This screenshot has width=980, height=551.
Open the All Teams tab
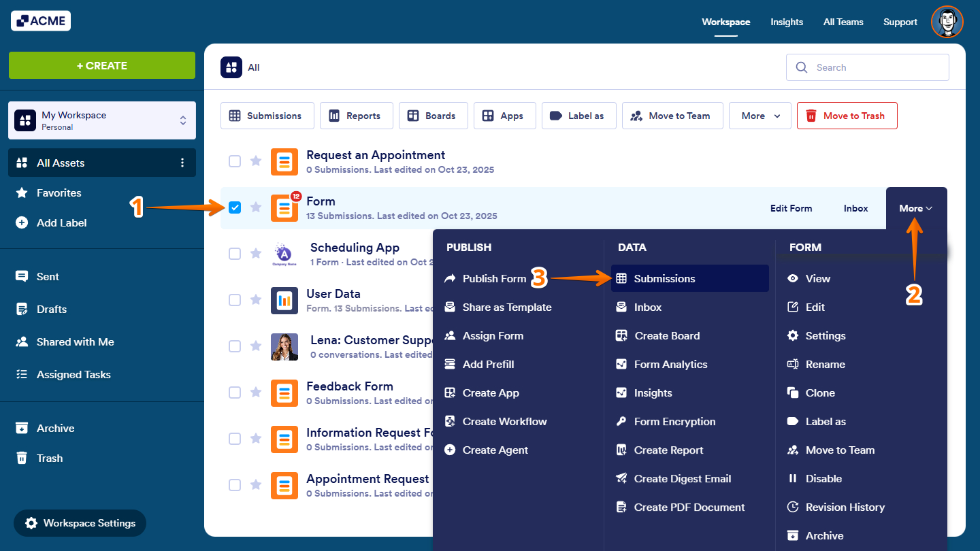click(x=843, y=22)
